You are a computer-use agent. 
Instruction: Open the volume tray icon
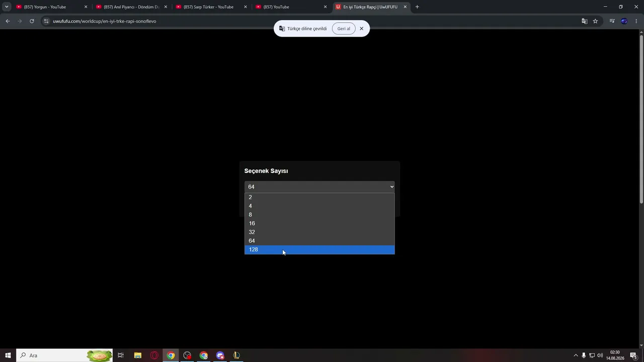(x=600, y=355)
